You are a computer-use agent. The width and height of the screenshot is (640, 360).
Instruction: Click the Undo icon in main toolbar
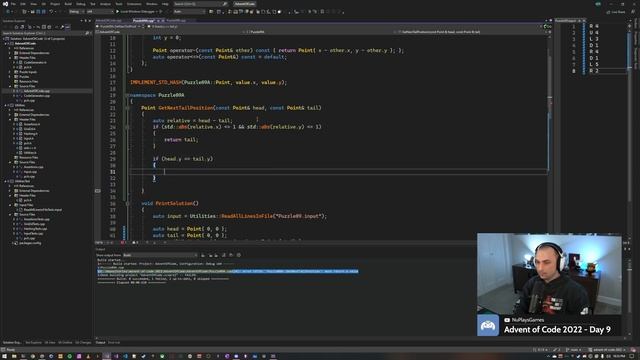51,12
